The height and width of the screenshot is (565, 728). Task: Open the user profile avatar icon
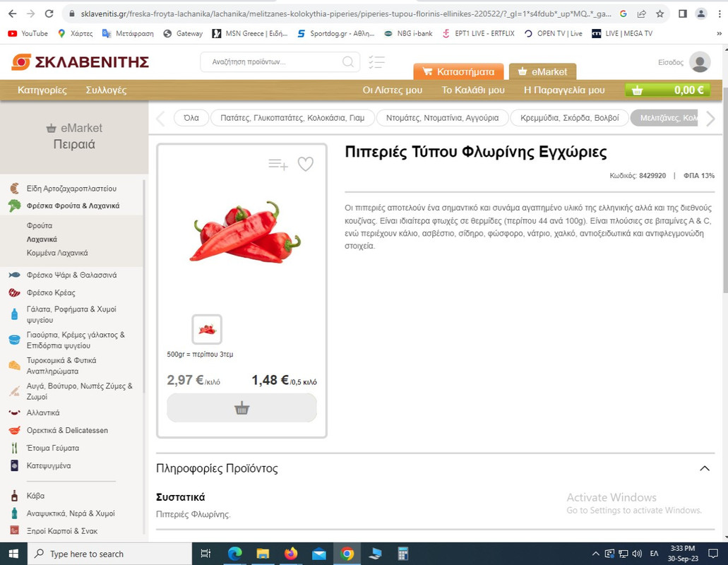700,62
